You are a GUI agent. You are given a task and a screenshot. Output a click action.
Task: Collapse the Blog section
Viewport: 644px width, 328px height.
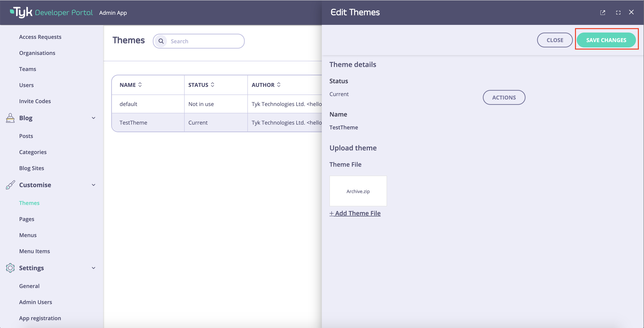coord(94,118)
